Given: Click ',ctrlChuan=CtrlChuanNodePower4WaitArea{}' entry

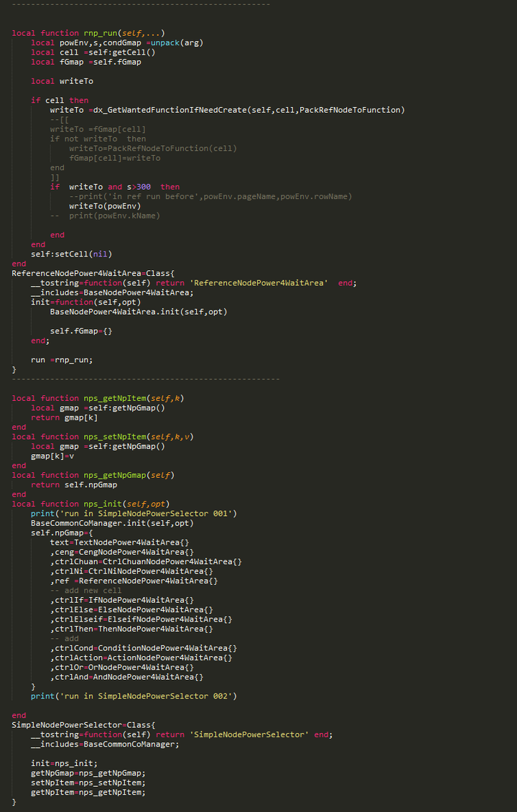Looking at the screenshot, I should [x=146, y=562].
